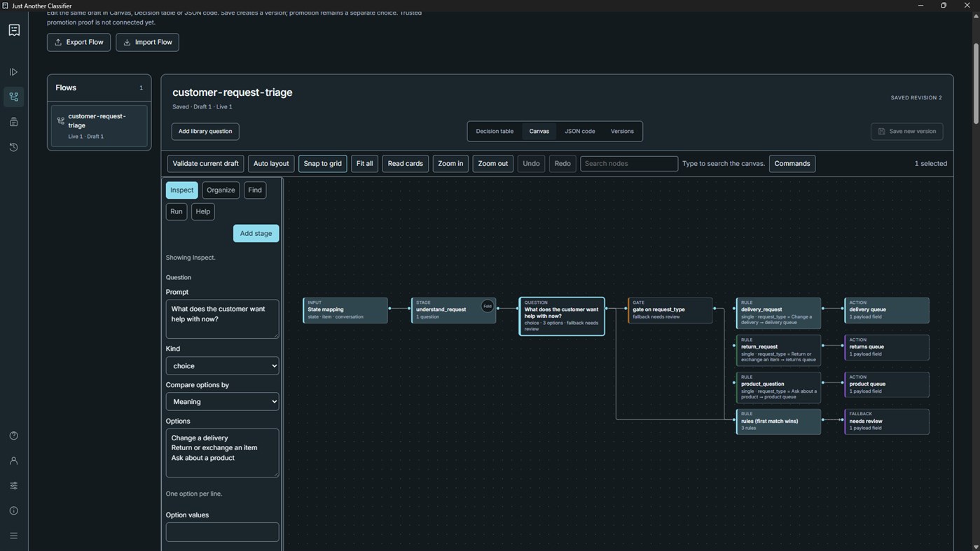Click the Option values input field
Viewport: 980px width, 551px height.
222,532
